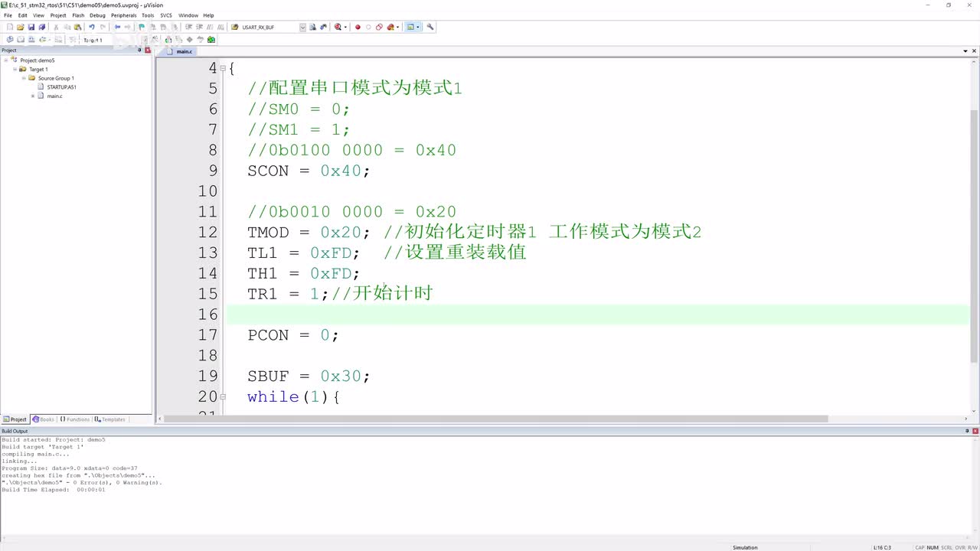Save the current file with the Save icon
The image size is (980, 551).
coord(31,27)
